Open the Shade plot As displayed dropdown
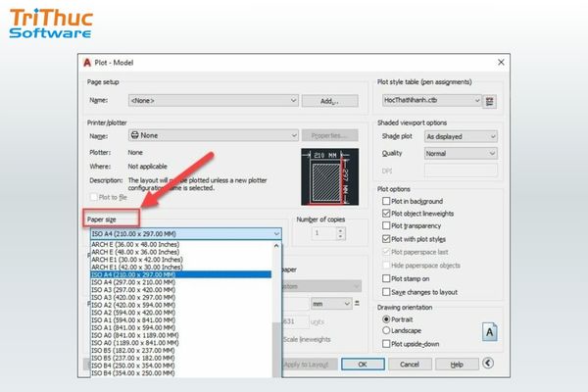Image resolution: width=588 pixels, height=392 pixels. [461, 136]
